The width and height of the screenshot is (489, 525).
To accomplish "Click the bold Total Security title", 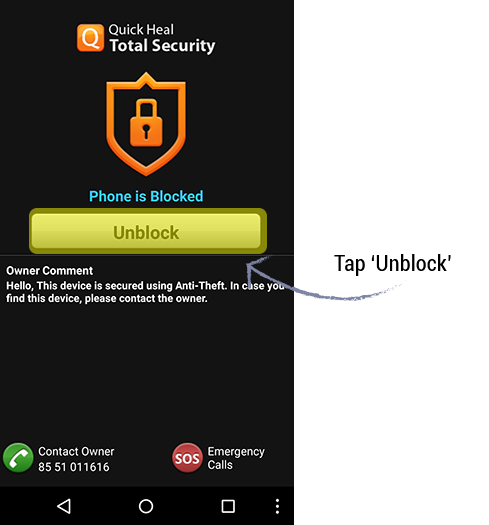I will point(162,46).
